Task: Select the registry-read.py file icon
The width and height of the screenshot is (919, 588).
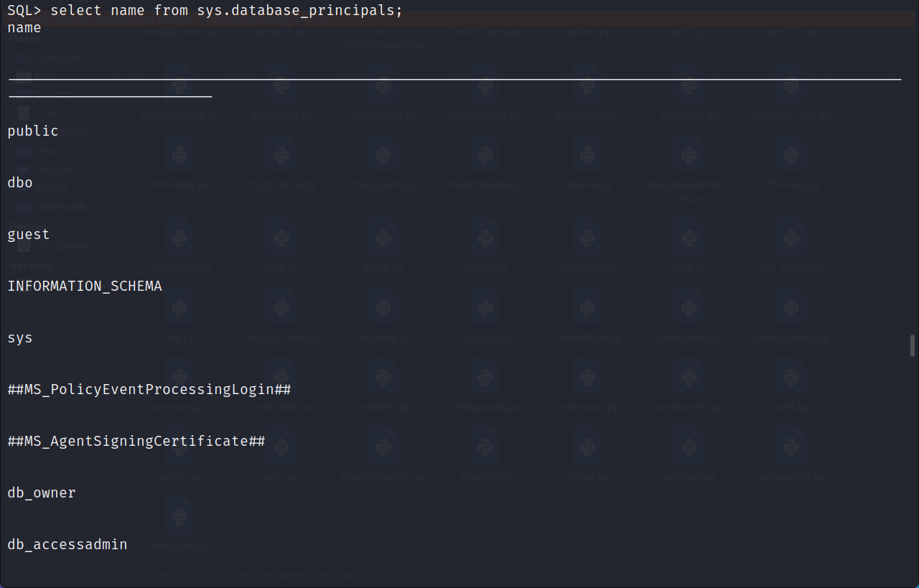Action: 281,307
